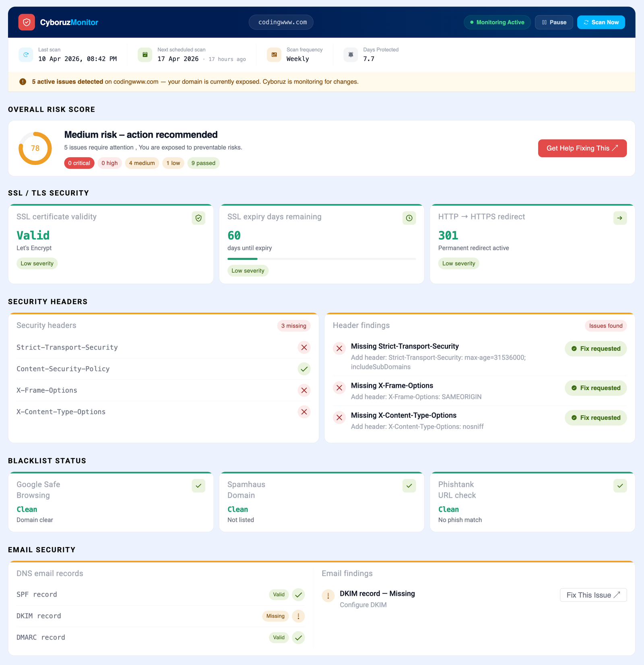This screenshot has width=644, height=665.
Task: Start a scan with Scan Now
Action: (x=601, y=23)
